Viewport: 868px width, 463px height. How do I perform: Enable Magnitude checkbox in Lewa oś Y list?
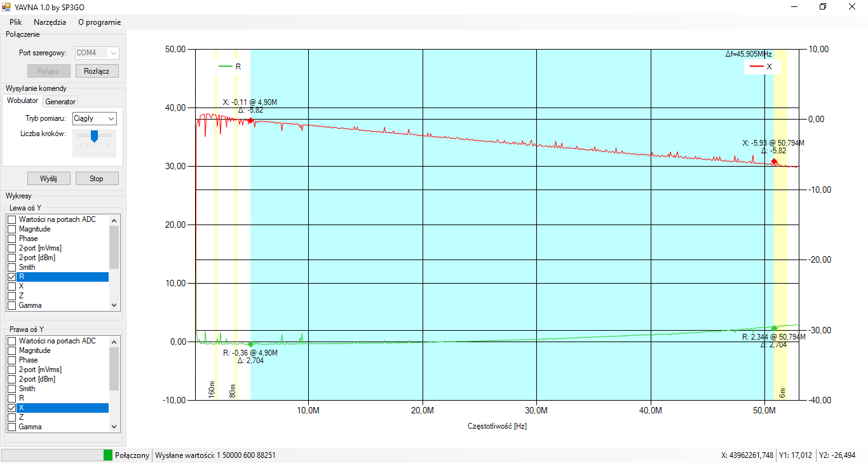(11, 229)
